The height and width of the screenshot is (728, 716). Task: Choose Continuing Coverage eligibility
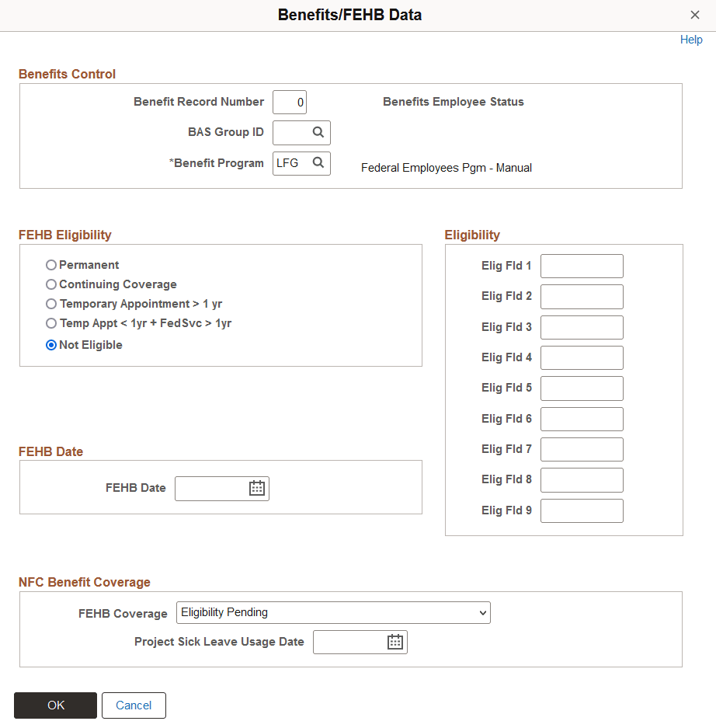tap(50, 284)
